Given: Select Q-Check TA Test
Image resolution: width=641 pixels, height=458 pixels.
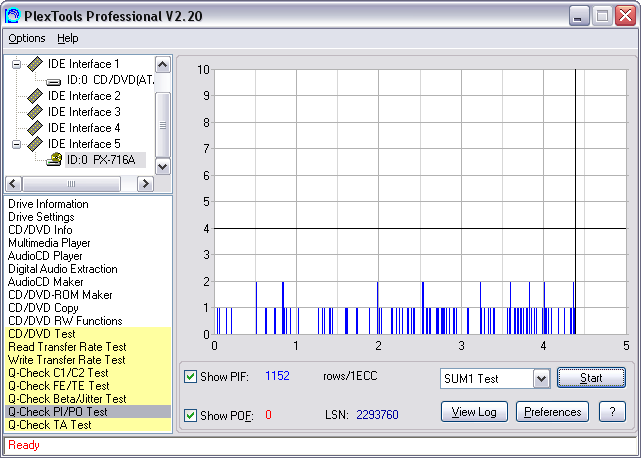Looking at the screenshot, I should click(88, 425).
